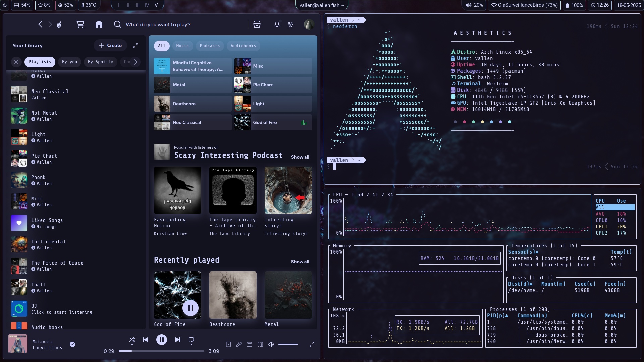Image resolution: width=644 pixels, height=362 pixels.
Task: Select the Podcasts filter tab
Action: coord(210,46)
